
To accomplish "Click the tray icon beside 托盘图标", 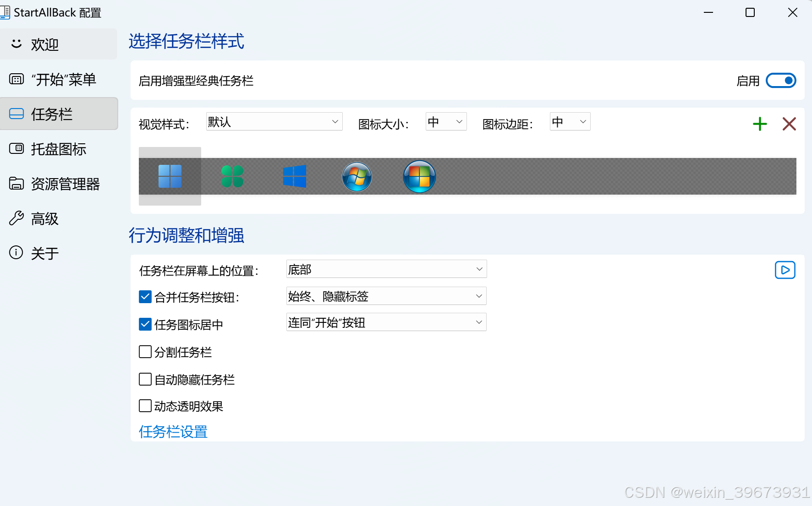I will tap(16, 148).
